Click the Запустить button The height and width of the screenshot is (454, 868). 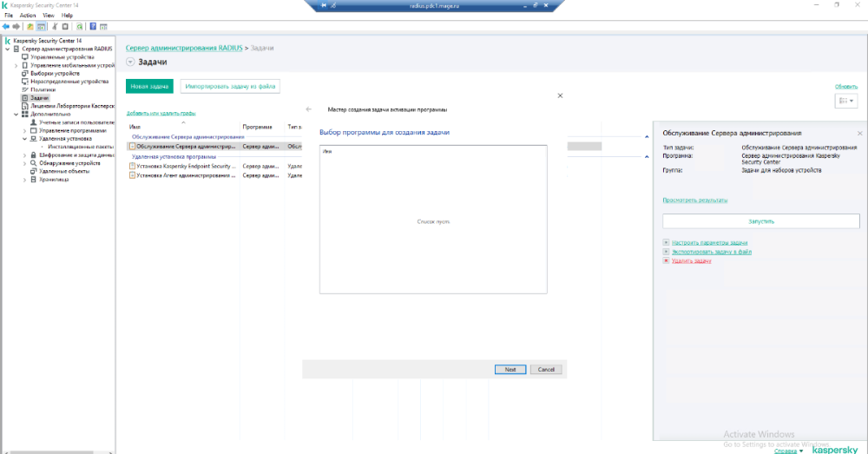point(761,221)
